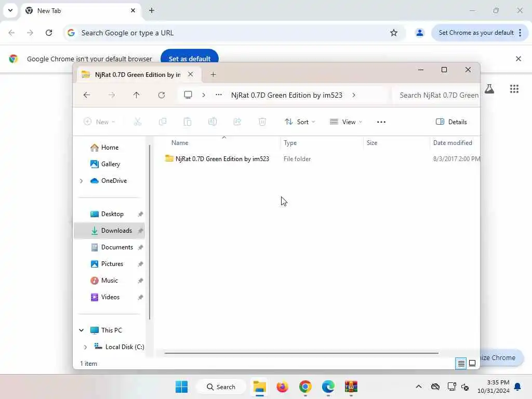Open Gallery in navigation pane
This screenshot has width=532, height=399.
coord(109,164)
